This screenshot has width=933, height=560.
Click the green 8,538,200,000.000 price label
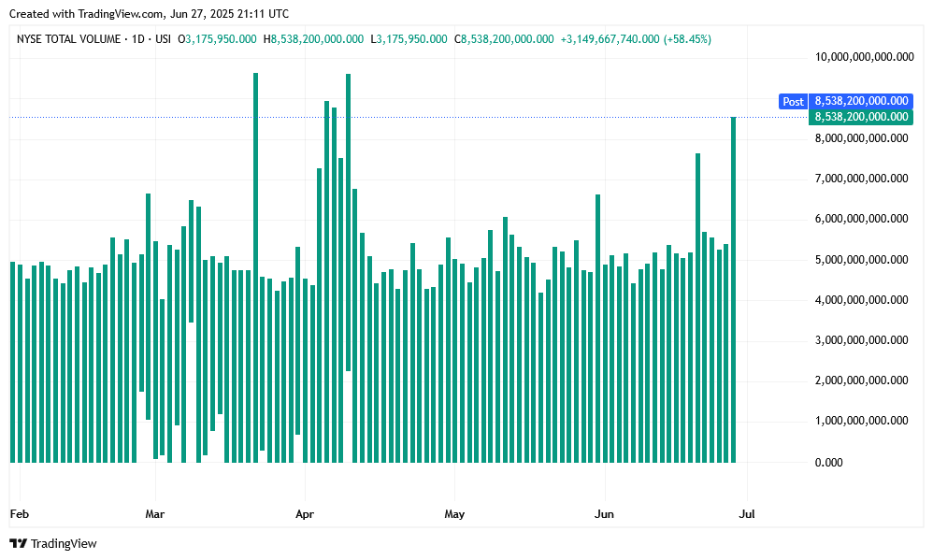(861, 117)
